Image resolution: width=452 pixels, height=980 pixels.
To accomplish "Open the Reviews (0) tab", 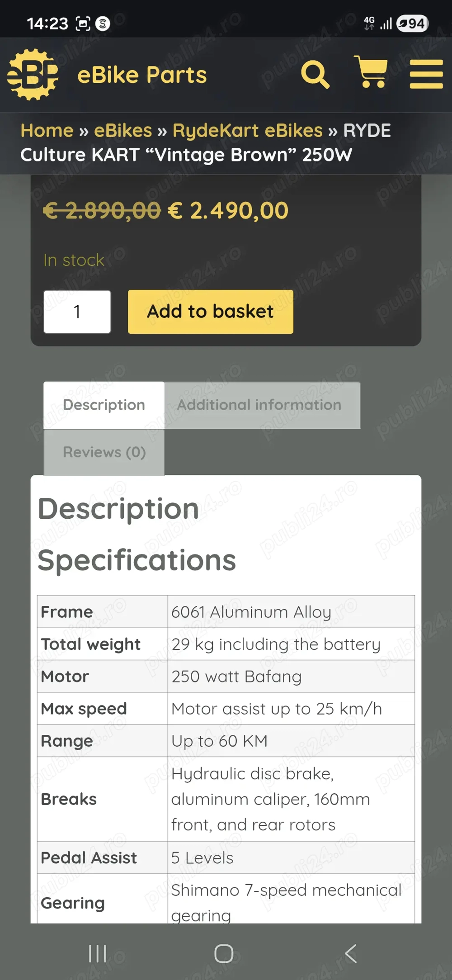I will tap(104, 452).
